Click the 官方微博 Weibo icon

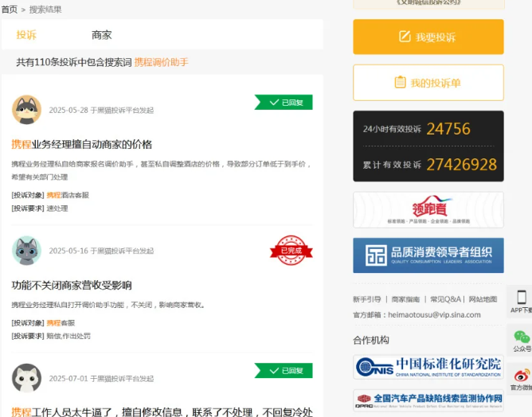click(522, 376)
